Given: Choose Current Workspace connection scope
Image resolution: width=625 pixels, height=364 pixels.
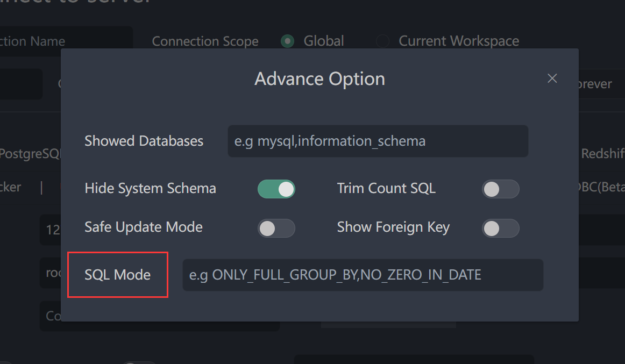Looking at the screenshot, I should coord(382,41).
